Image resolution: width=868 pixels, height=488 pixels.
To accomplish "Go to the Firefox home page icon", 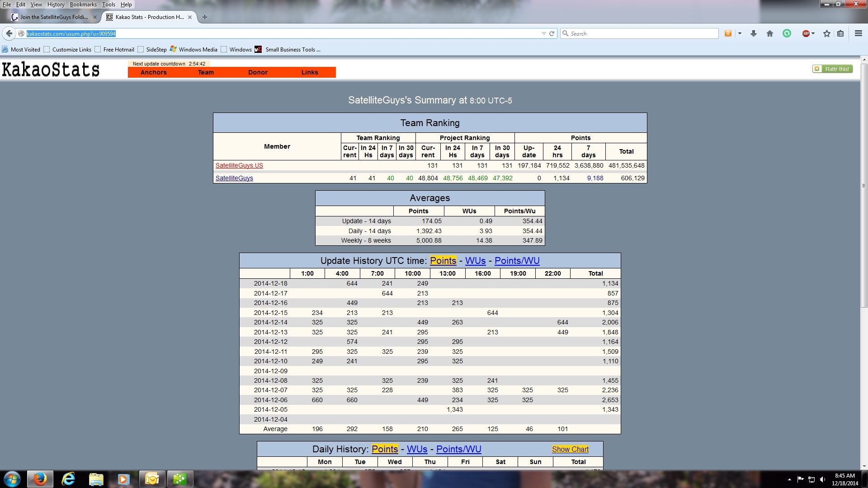I will click(x=770, y=33).
